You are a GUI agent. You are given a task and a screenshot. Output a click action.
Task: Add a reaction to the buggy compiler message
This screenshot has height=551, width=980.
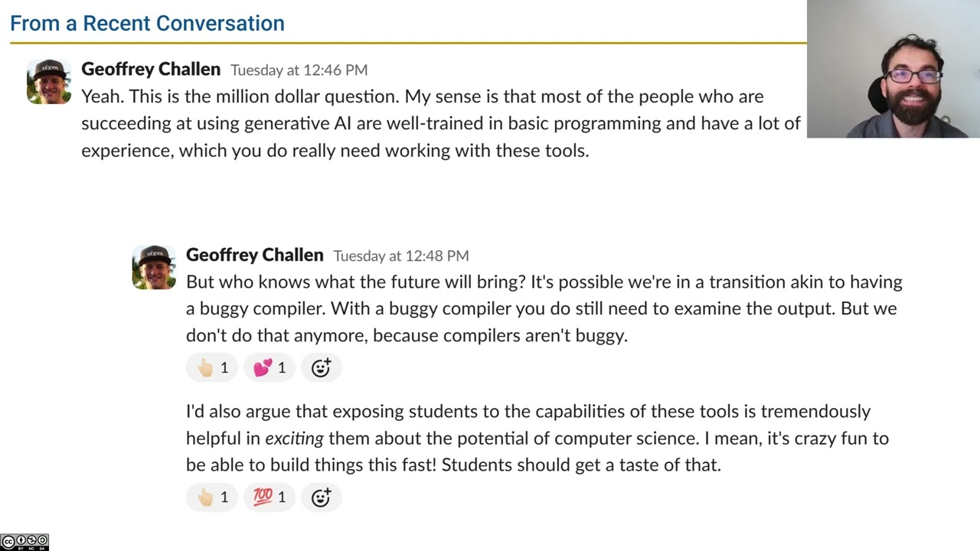321,368
